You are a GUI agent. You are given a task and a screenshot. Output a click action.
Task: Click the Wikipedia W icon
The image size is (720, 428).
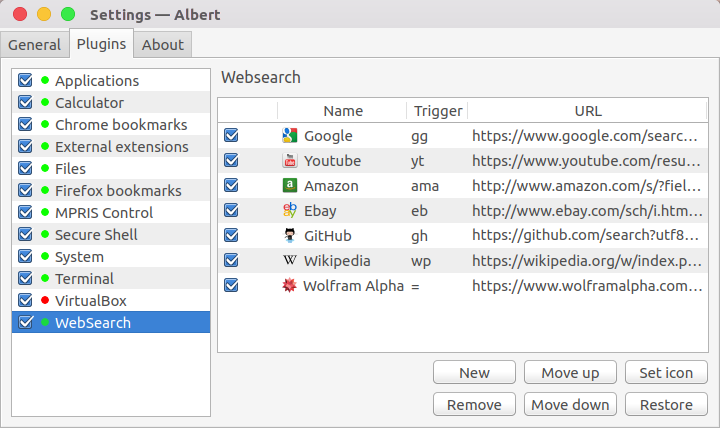point(289,260)
